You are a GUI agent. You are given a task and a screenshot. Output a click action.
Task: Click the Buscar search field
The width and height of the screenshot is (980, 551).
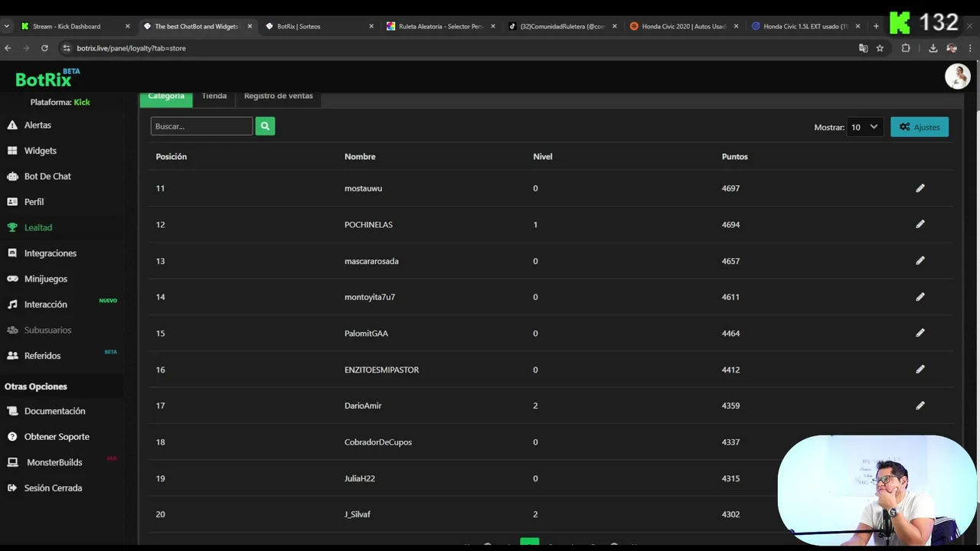tap(201, 126)
